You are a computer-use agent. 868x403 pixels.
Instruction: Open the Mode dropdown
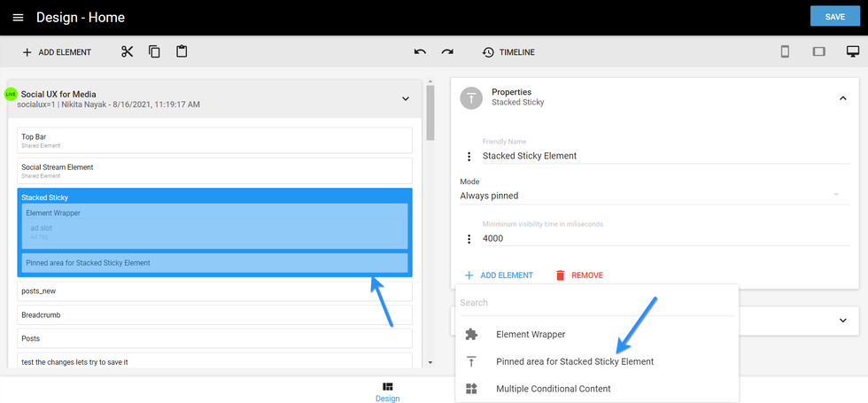pos(649,195)
